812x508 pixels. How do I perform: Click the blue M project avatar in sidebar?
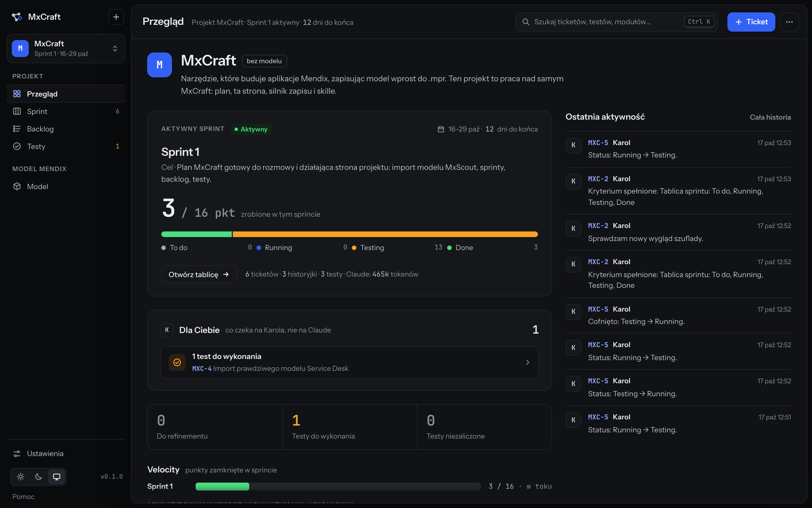20,48
